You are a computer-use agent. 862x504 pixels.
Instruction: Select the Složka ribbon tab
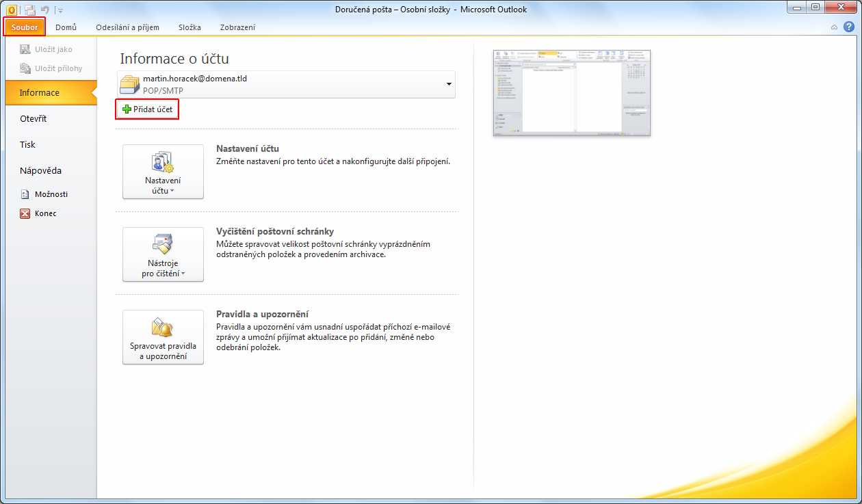(190, 27)
